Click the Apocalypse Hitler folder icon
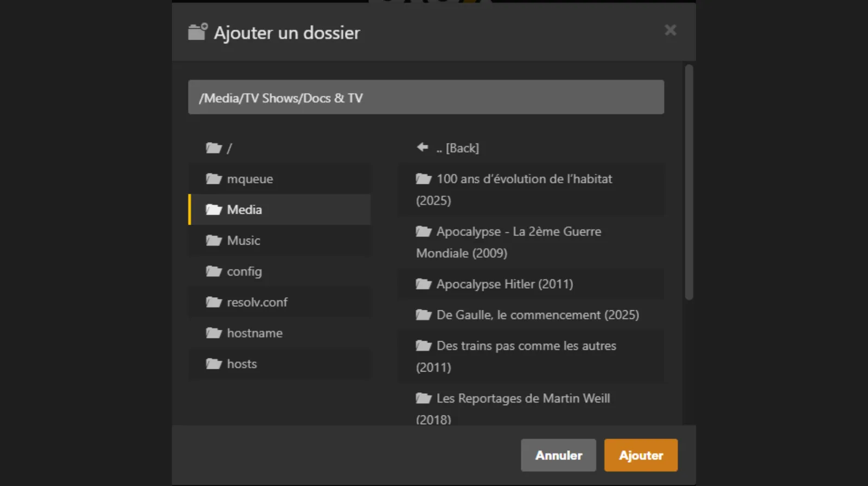Screen dimensions: 868x486 tap(423, 284)
